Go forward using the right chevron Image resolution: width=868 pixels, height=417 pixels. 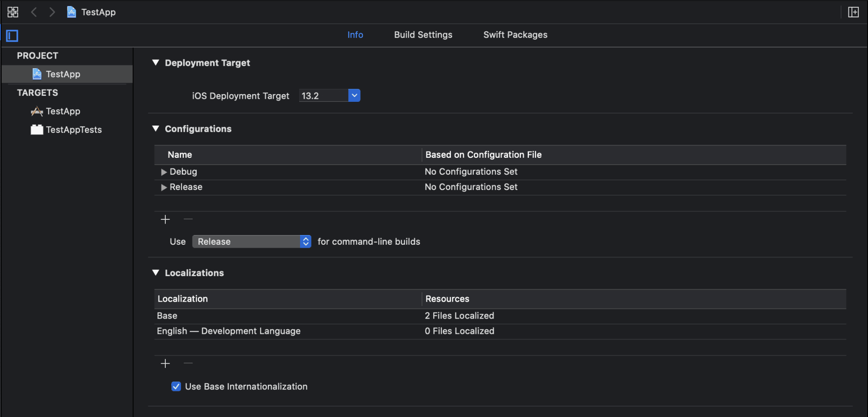coord(52,12)
